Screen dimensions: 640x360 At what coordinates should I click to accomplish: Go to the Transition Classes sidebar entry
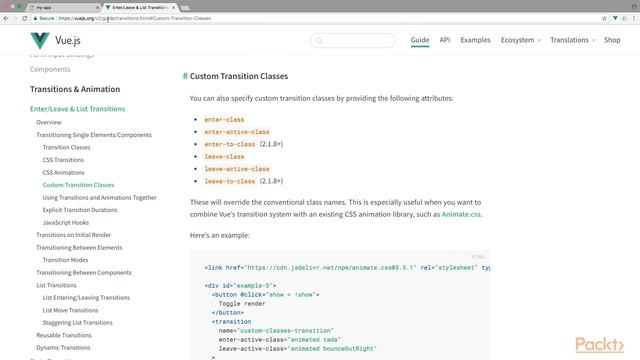[66, 147]
